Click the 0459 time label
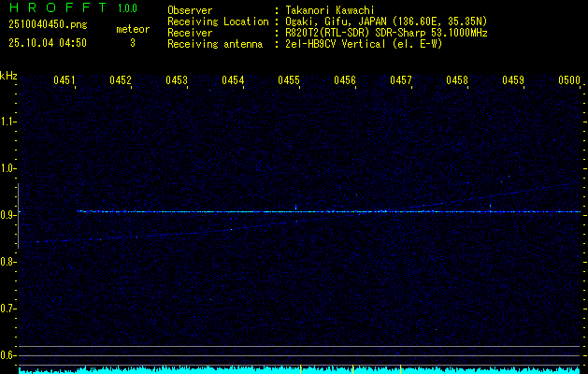 coord(513,81)
